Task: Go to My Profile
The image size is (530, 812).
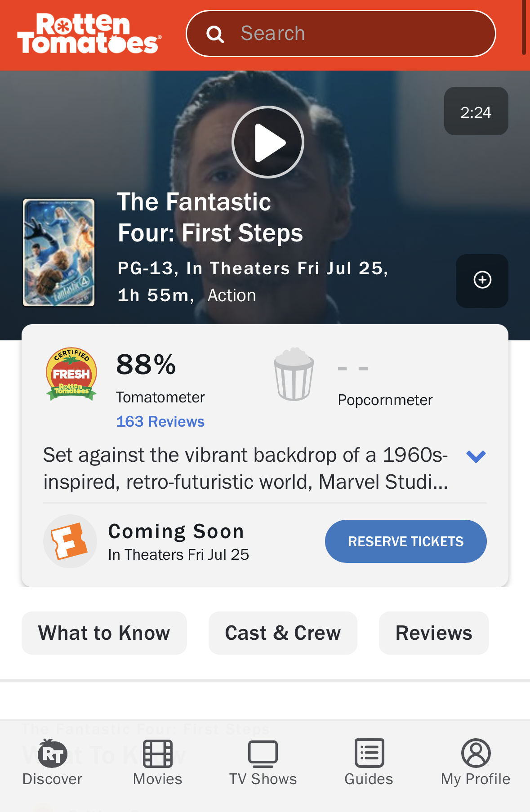Action: 475,762
